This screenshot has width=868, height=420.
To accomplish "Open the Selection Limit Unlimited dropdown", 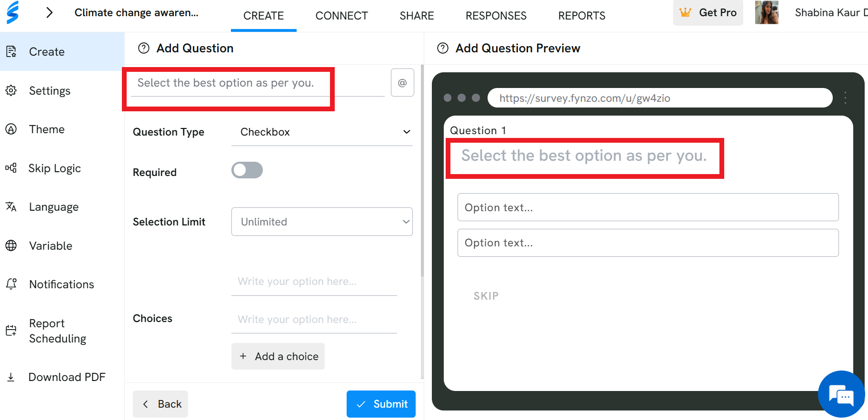I will coord(322,222).
